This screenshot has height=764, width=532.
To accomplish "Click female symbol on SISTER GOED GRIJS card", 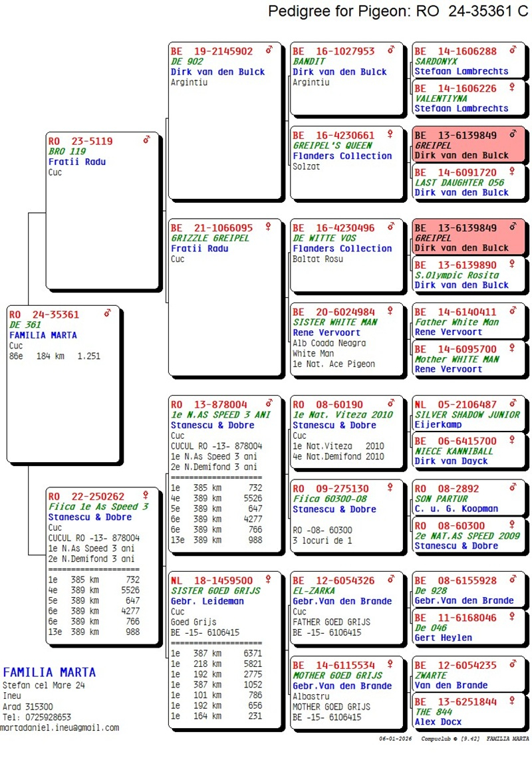I will (269, 579).
